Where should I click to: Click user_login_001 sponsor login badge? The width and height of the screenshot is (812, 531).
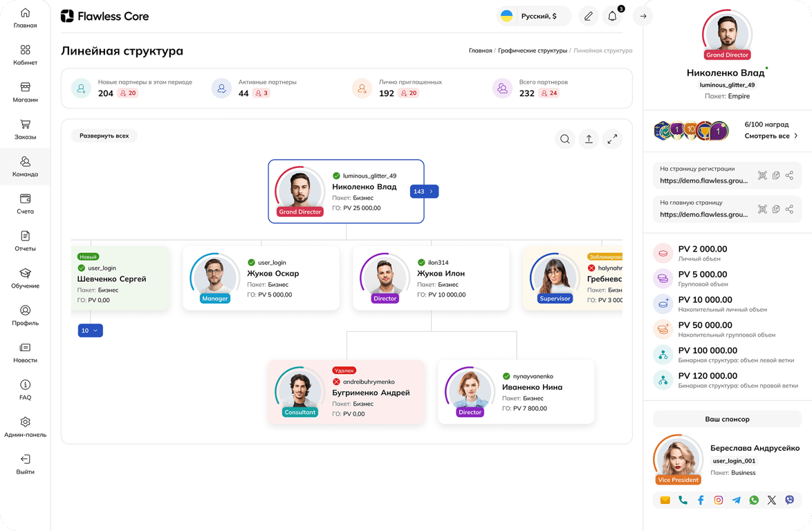[734, 460]
